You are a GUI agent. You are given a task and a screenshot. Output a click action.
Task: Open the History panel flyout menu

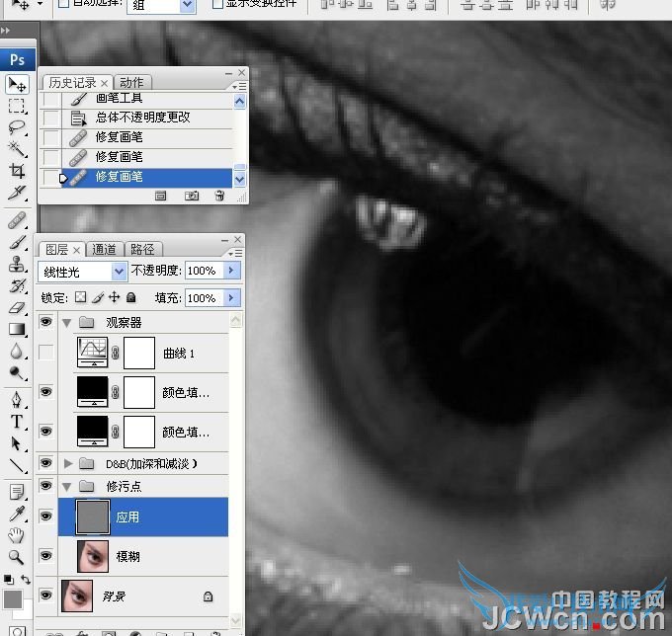coord(240,87)
